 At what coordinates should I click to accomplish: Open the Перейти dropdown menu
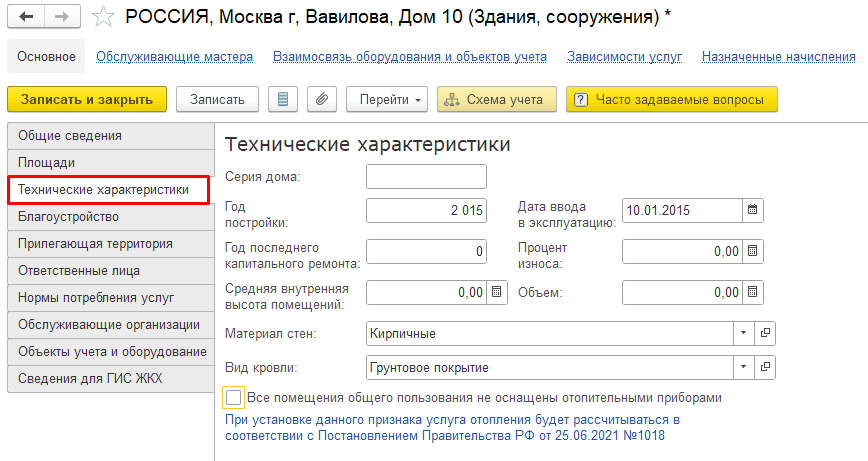[x=387, y=100]
